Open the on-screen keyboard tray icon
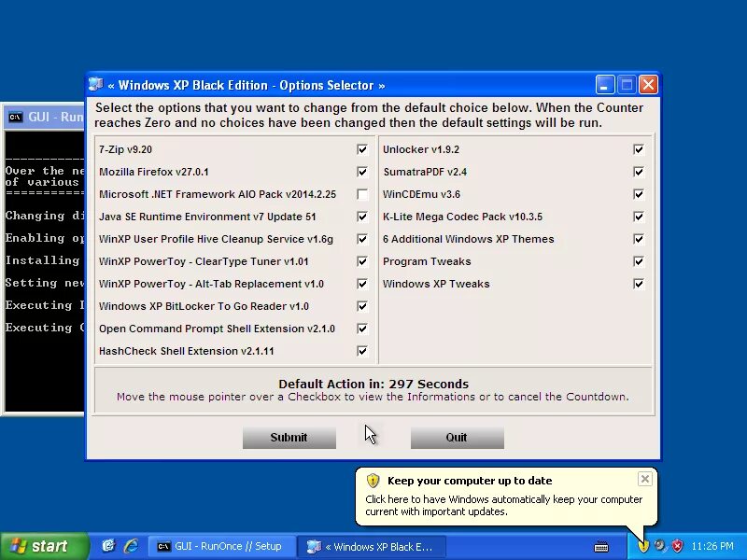The image size is (747, 560). click(601, 547)
